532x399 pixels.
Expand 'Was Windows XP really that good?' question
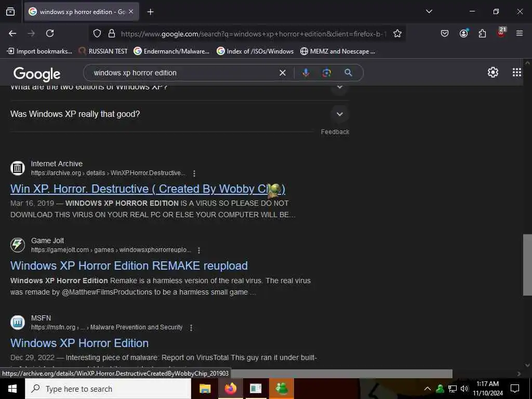point(179,114)
